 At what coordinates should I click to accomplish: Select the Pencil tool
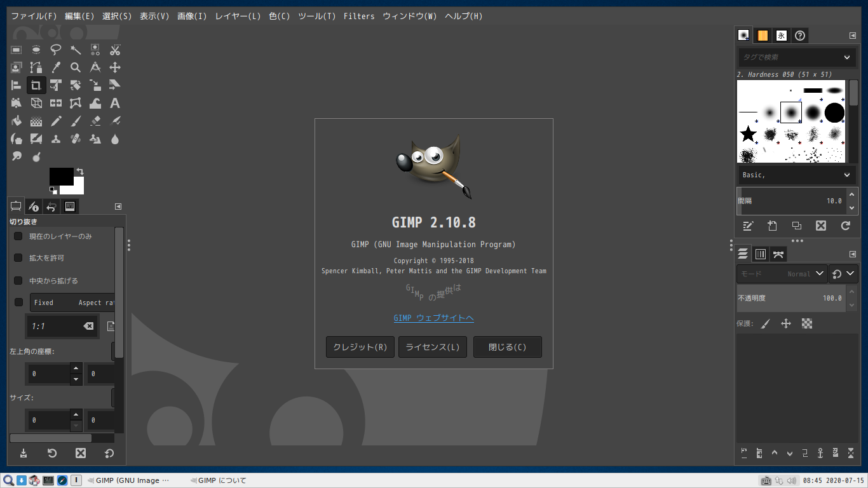click(56, 121)
